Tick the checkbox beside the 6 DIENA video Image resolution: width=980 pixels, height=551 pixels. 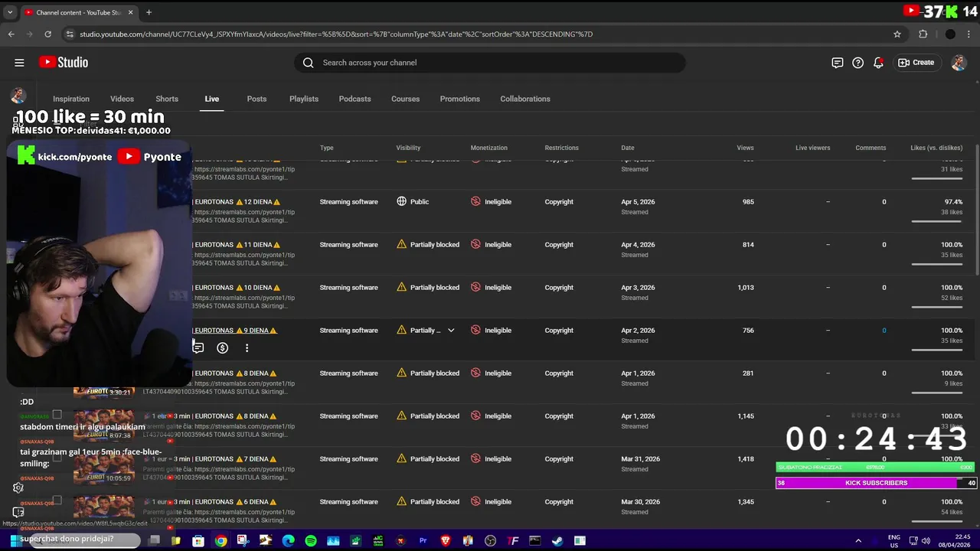[x=57, y=500]
